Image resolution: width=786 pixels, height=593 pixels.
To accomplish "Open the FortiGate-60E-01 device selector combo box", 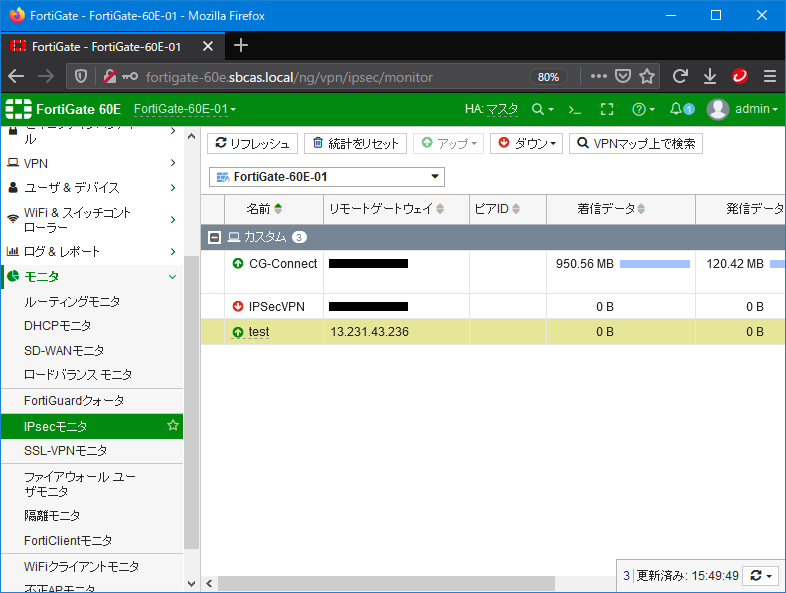I will pyautogui.click(x=327, y=177).
